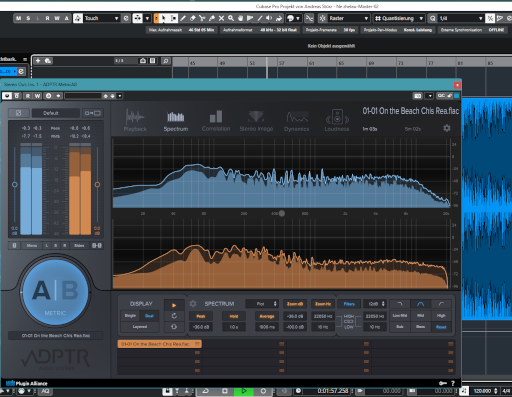
Task: Toggle the Sides monitoring button
Action: (79, 246)
